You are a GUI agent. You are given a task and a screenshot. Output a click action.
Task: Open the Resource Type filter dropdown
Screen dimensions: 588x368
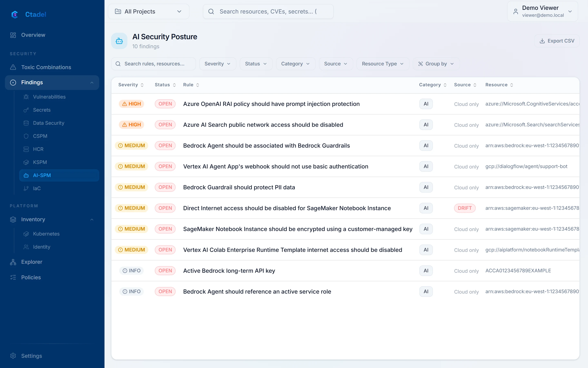pos(383,64)
